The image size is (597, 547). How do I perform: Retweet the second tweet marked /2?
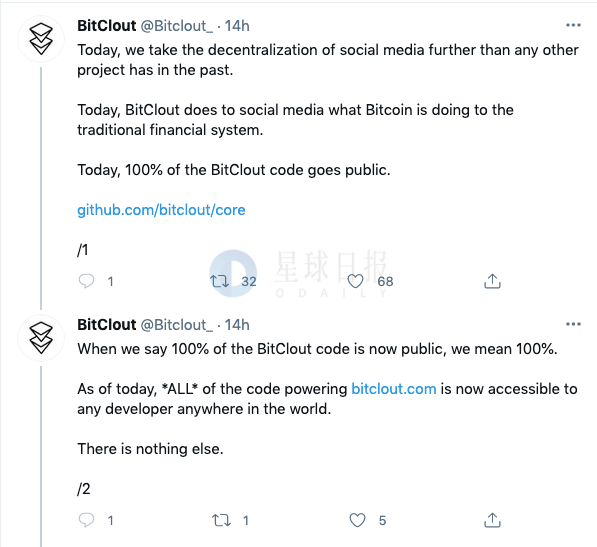point(221,520)
